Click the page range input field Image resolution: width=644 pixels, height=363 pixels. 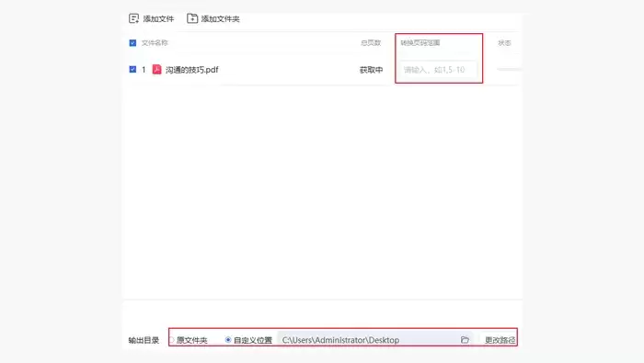438,70
